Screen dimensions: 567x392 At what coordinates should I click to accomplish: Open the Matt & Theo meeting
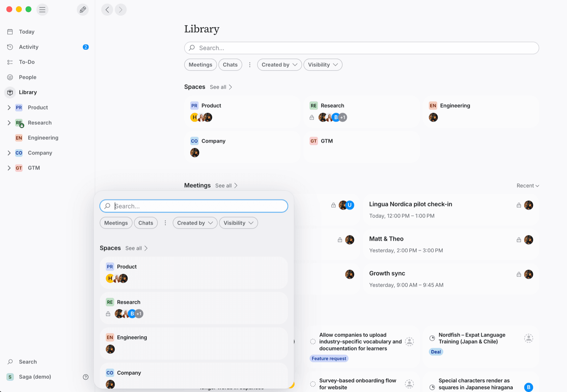click(x=451, y=244)
